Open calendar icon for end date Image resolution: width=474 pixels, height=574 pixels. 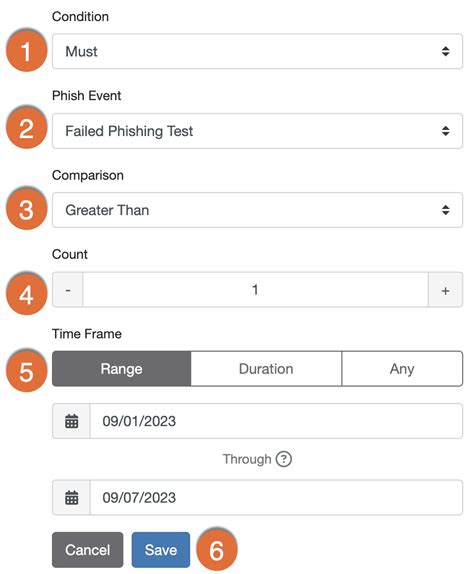pyautogui.click(x=71, y=498)
